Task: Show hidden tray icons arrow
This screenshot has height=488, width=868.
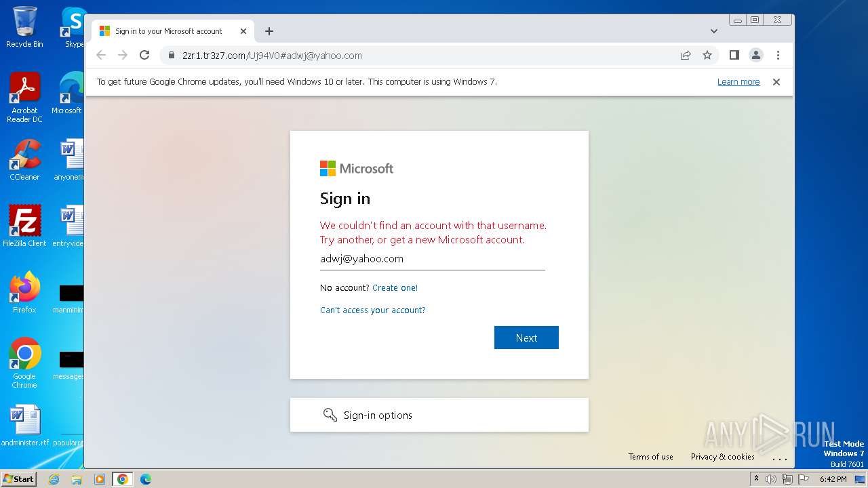Action: click(757, 479)
